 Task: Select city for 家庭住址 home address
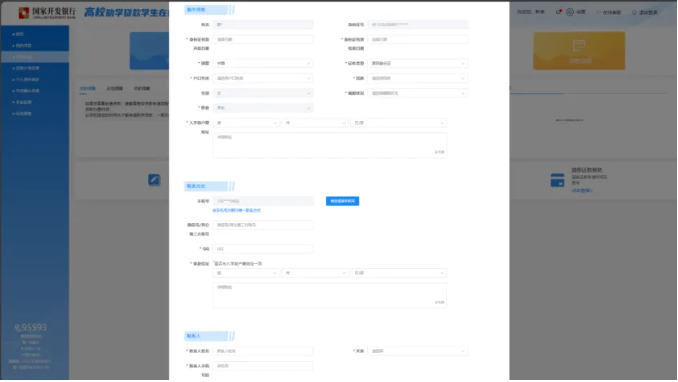[x=315, y=273]
